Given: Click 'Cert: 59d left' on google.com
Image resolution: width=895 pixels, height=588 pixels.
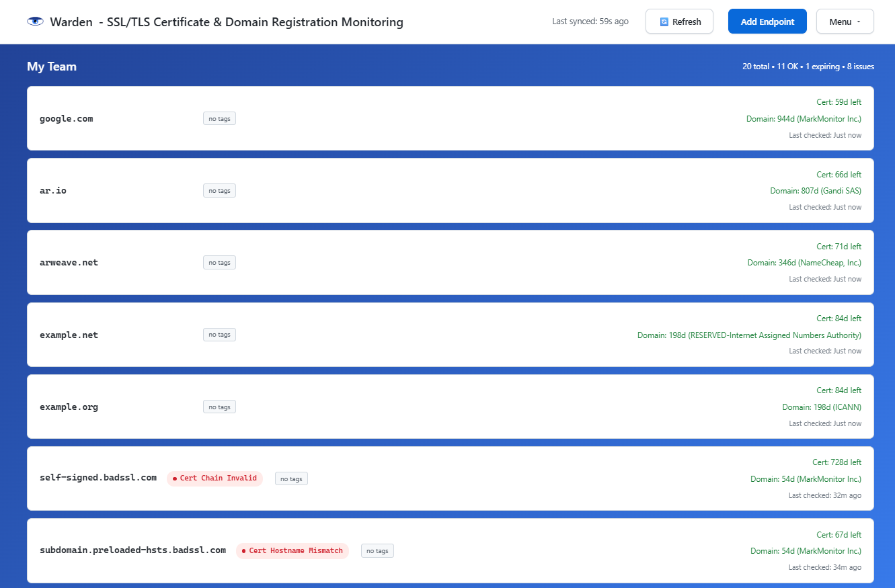Looking at the screenshot, I should 839,102.
